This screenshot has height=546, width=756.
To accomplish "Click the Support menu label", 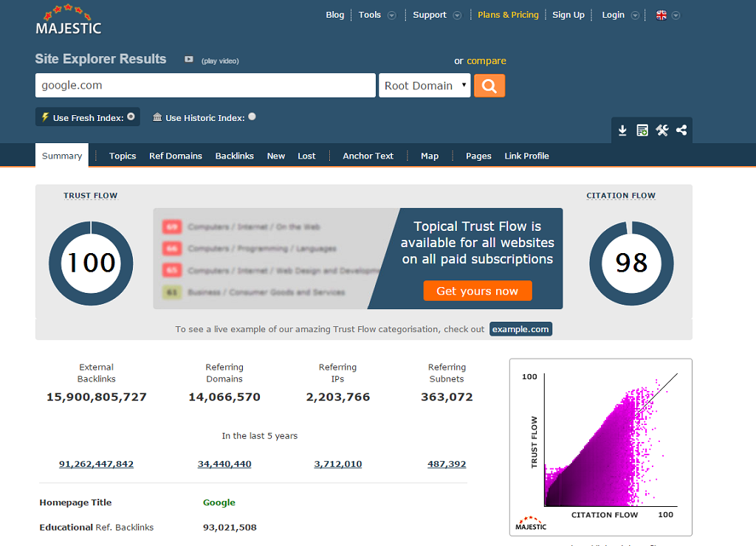I will 430,15.
